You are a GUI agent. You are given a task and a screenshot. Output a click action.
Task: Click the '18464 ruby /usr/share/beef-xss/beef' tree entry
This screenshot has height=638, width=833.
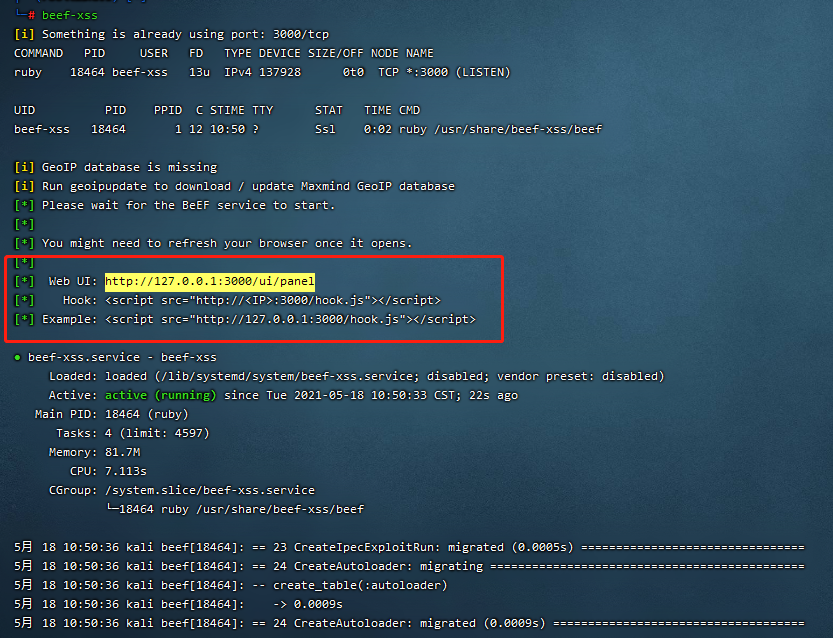click(242, 509)
